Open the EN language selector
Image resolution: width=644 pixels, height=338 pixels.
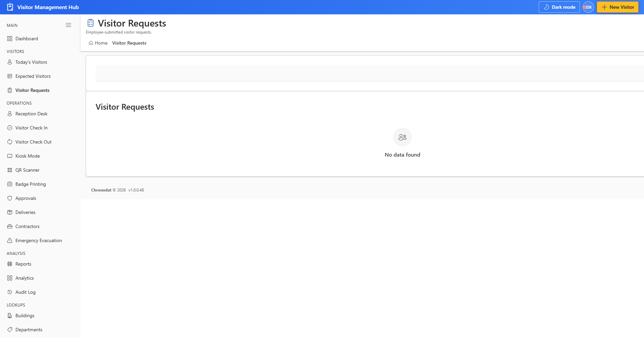588,7
